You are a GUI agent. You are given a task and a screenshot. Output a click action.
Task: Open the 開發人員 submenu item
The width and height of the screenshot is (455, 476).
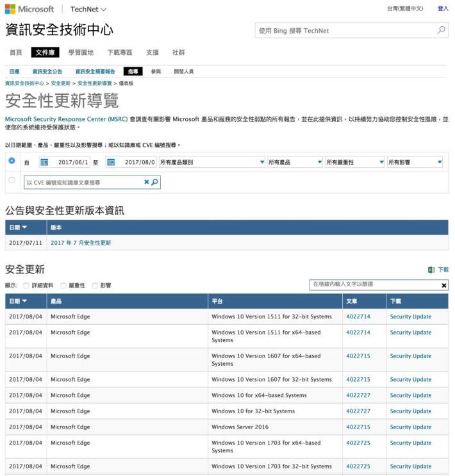[x=183, y=71]
